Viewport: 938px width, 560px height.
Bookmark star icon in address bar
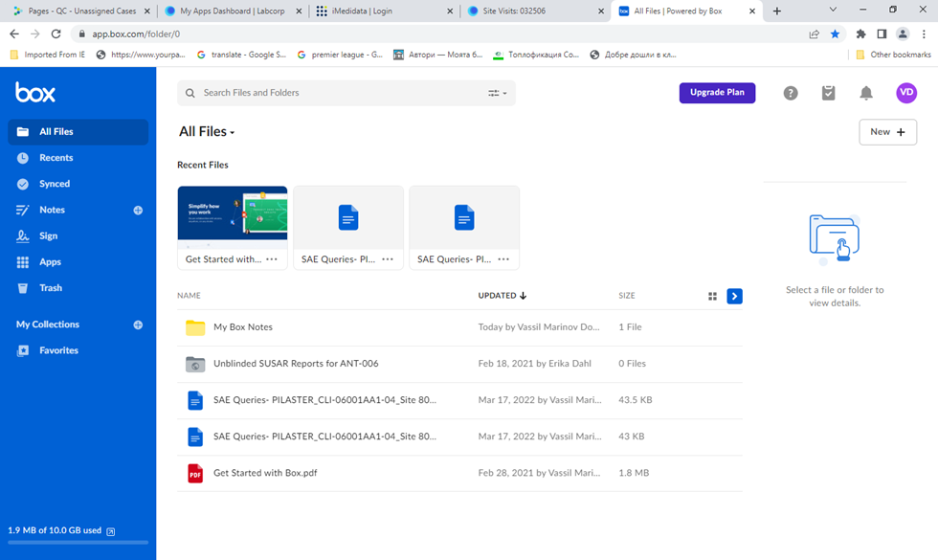click(835, 34)
